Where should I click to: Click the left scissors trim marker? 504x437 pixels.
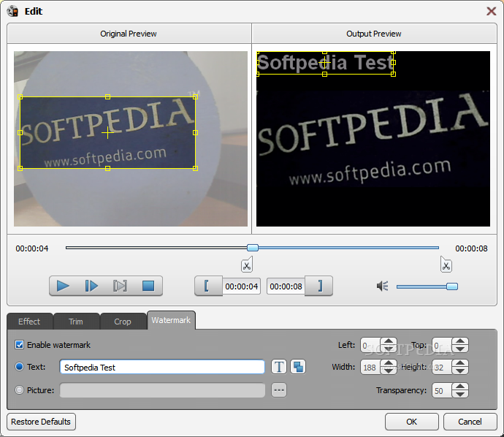tap(247, 265)
